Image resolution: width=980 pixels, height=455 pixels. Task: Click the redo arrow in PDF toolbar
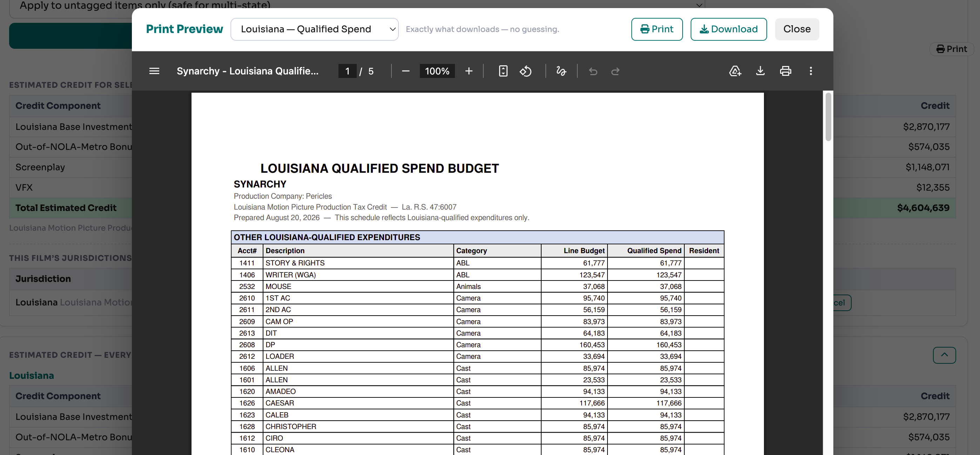point(615,71)
